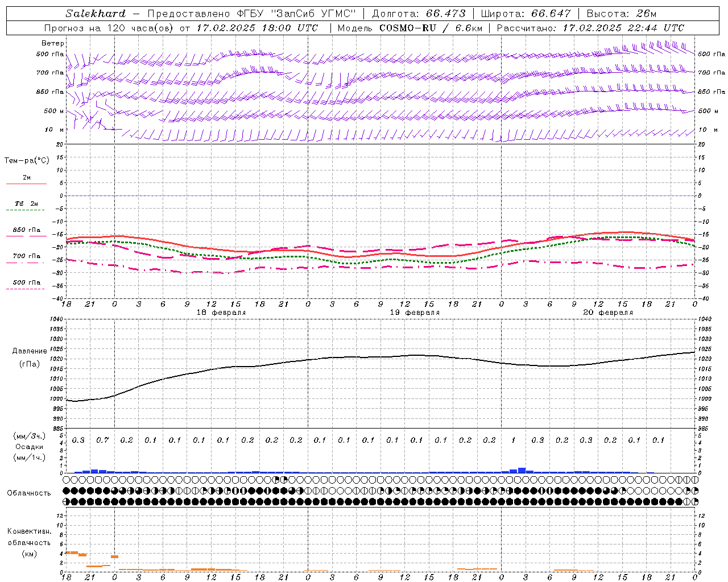
Task: Click the '20 февраля' date label
Action: 608,313
